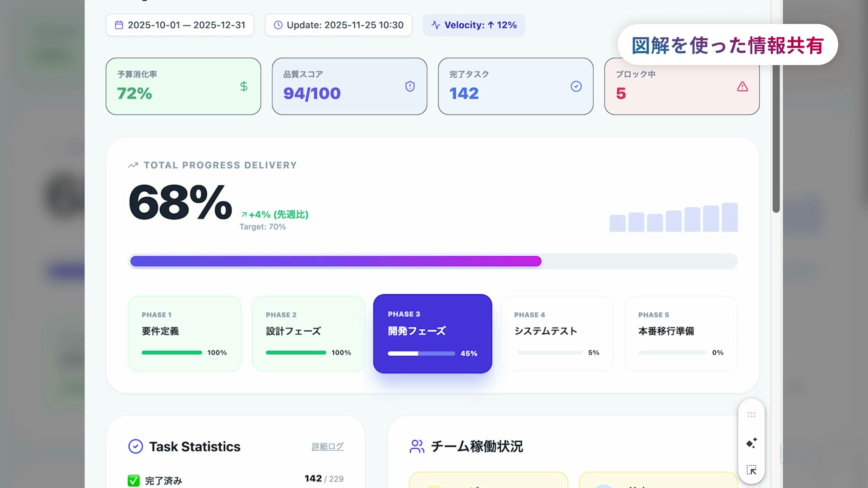
Task: Click the Task Statistics check circle icon
Action: (135, 447)
